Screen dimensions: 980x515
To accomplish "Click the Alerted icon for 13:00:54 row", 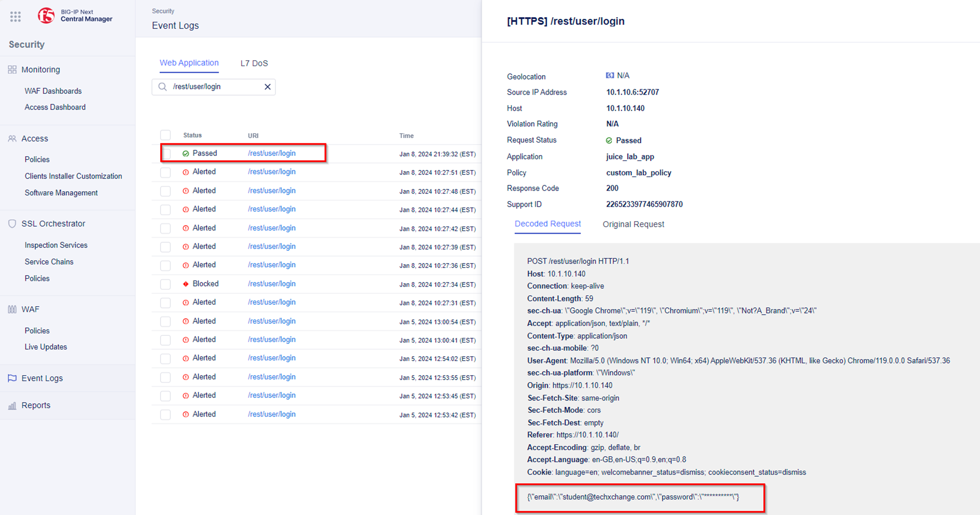I will pos(186,321).
